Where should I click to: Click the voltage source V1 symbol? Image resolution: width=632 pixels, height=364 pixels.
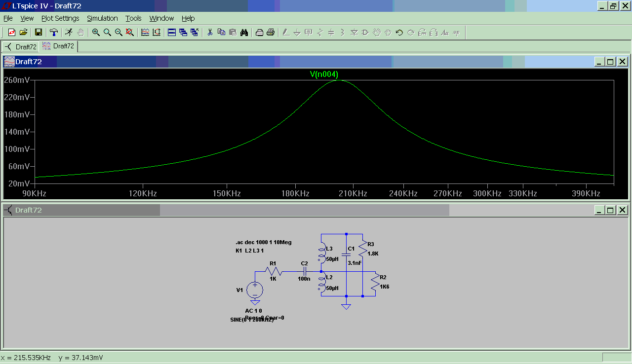pos(255,290)
